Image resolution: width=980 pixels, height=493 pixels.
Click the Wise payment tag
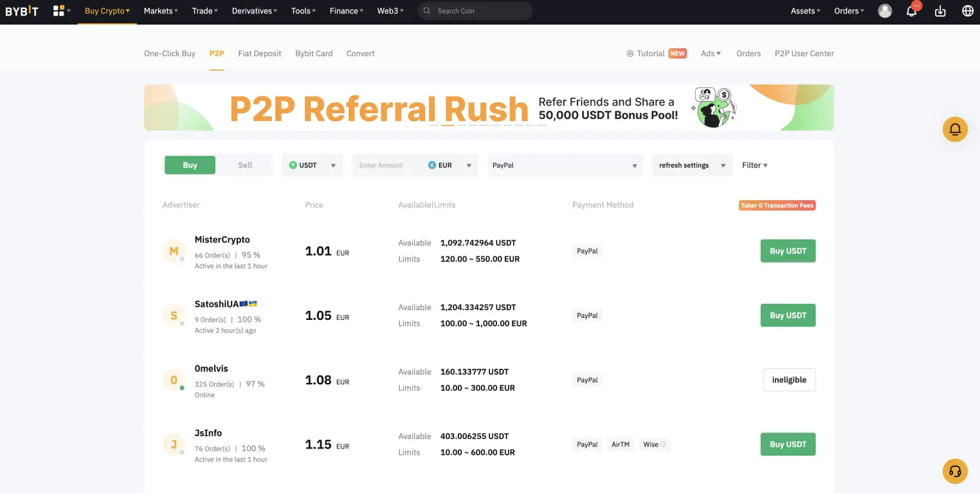coord(655,444)
